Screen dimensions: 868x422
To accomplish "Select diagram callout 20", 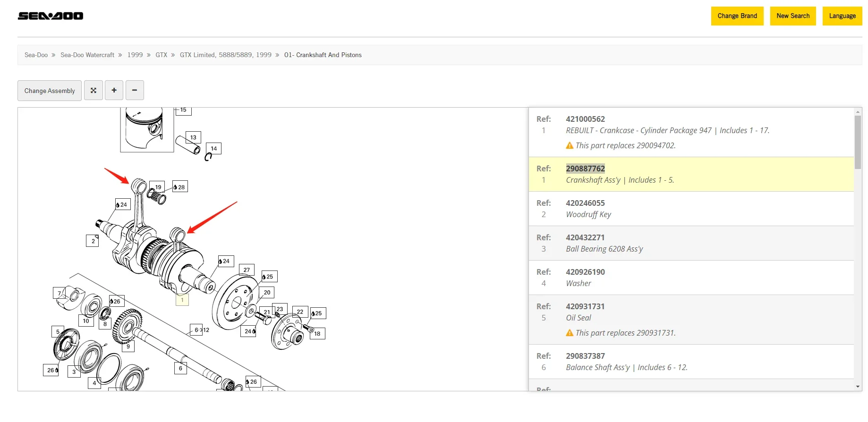I will (267, 293).
